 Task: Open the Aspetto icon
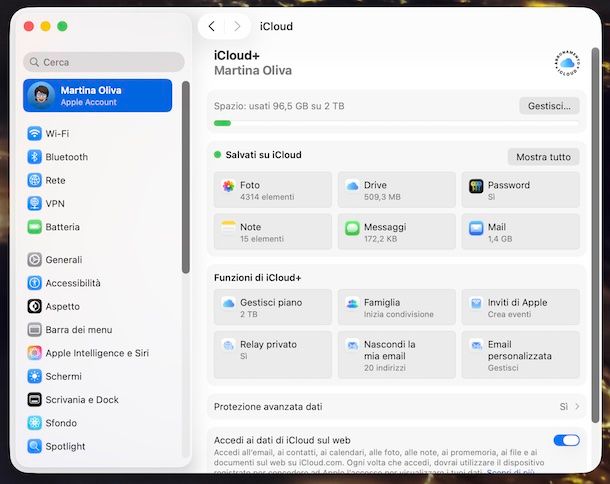tap(35, 306)
